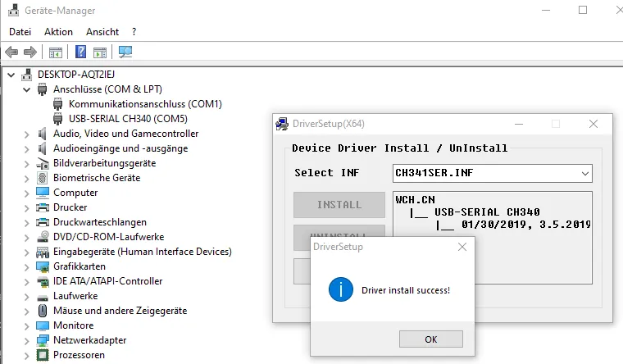Click the INSTALL button in DriverSetup
Screen dimensions: 623x364
tap(339, 205)
